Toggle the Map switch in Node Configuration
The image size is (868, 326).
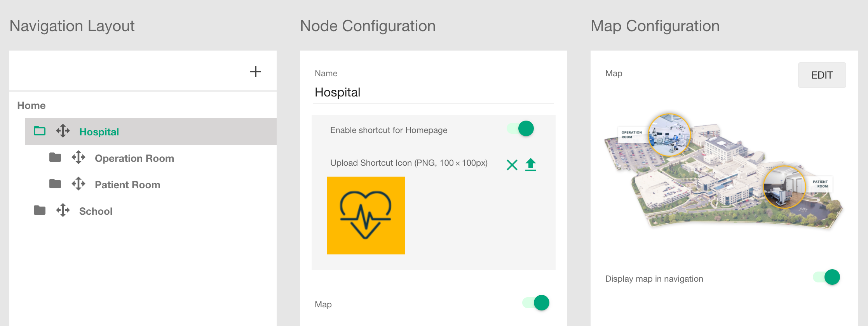tap(536, 303)
